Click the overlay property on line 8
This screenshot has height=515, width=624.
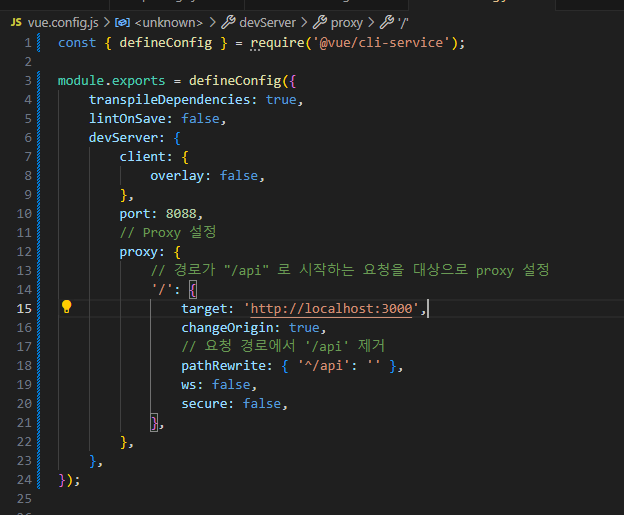tap(177, 176)
